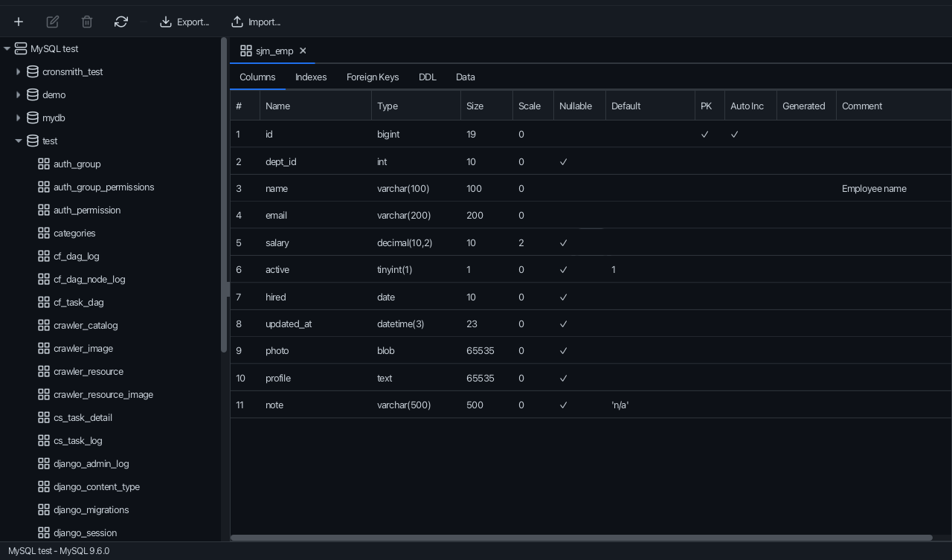Click the auth_group table icon

44,164
